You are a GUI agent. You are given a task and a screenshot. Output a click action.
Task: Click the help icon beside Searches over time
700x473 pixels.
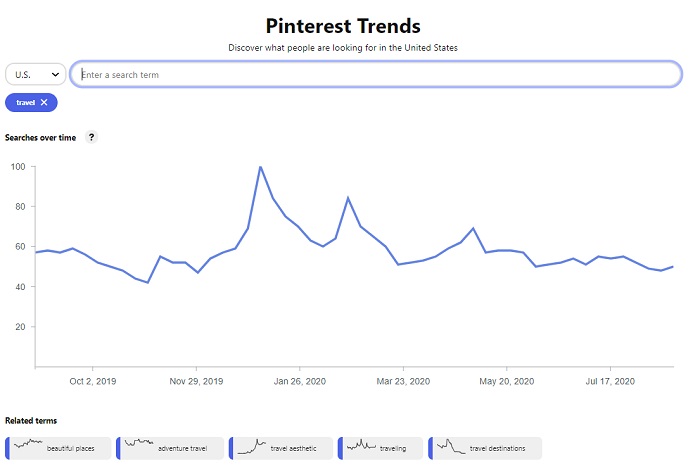pos(91,137)
